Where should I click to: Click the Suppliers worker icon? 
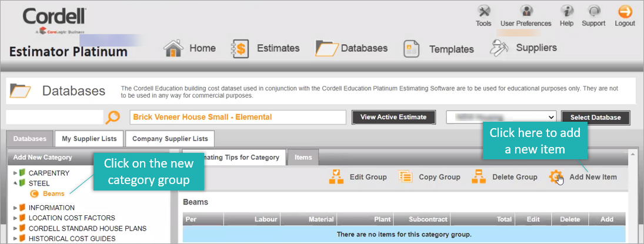point(499,47)
